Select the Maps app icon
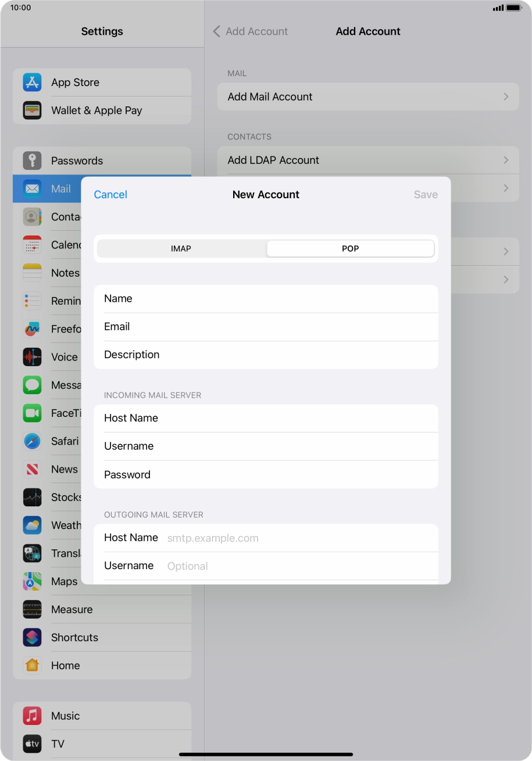The image size is (532, 761). [32, 581]
